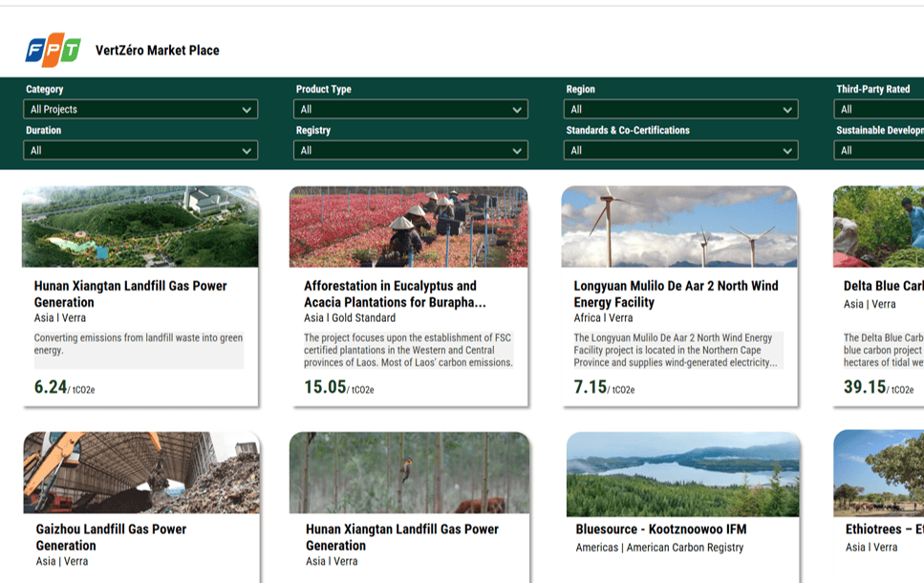This screenshot has width=924, height=583.
Task: Click the FPT logo icon
Action: [x=53, y=50]
